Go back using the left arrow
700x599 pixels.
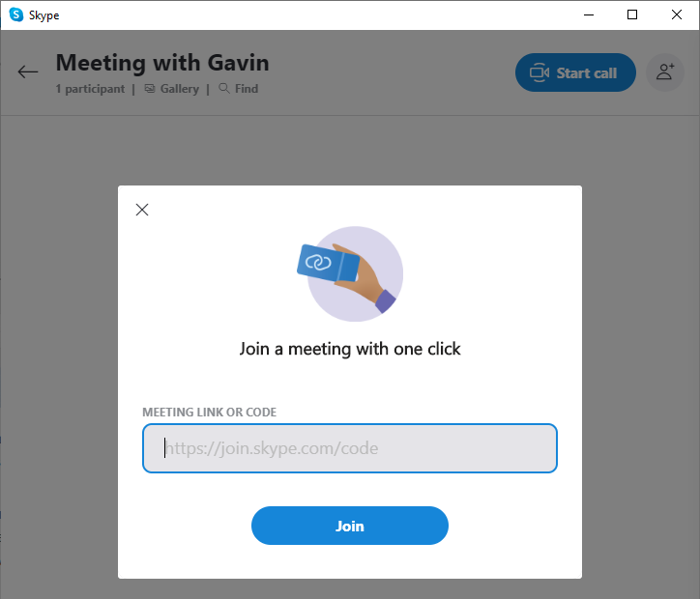[x=28, y=71]
